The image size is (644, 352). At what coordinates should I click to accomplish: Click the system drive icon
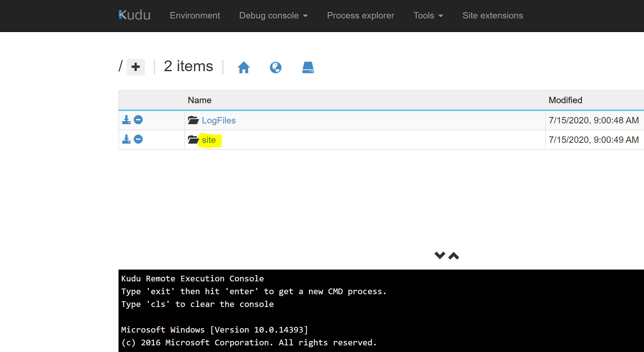point(308,68)
